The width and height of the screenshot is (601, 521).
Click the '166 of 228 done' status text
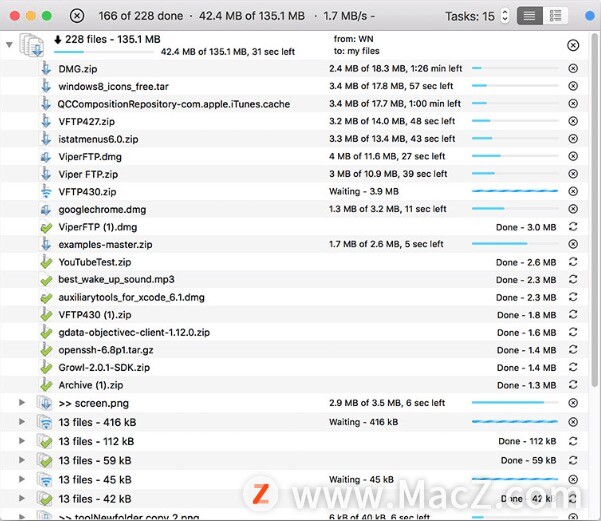tap(140, 16)
